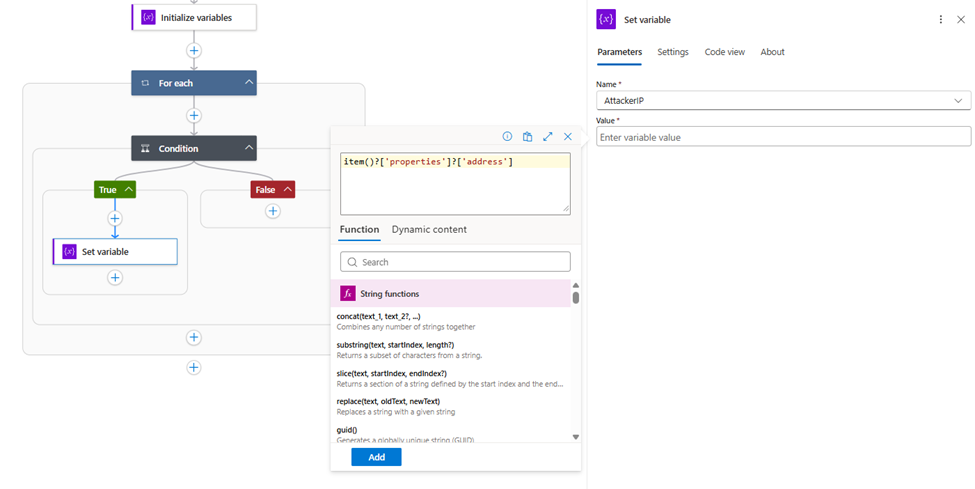Screen dimensions: 975x489
Task: Choose the substring function
Action: (450, 350)
